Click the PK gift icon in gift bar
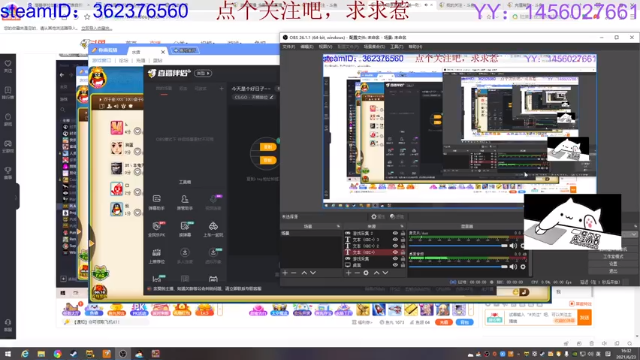Screen dimensions: 640x360 139,309
